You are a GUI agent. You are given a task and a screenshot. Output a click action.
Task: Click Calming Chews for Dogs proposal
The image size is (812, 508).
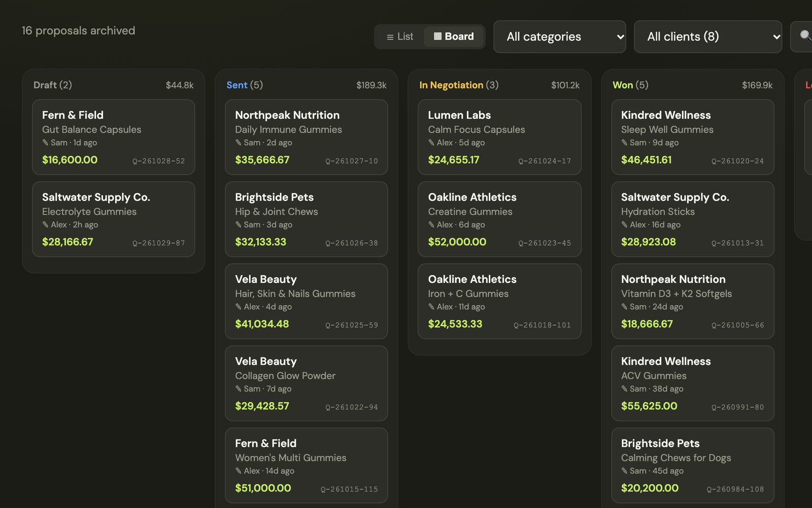click(x=693, y=465)
